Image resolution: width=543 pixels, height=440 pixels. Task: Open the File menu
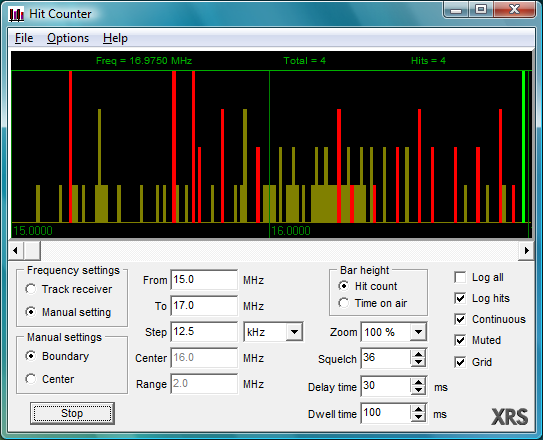(24, 38)
